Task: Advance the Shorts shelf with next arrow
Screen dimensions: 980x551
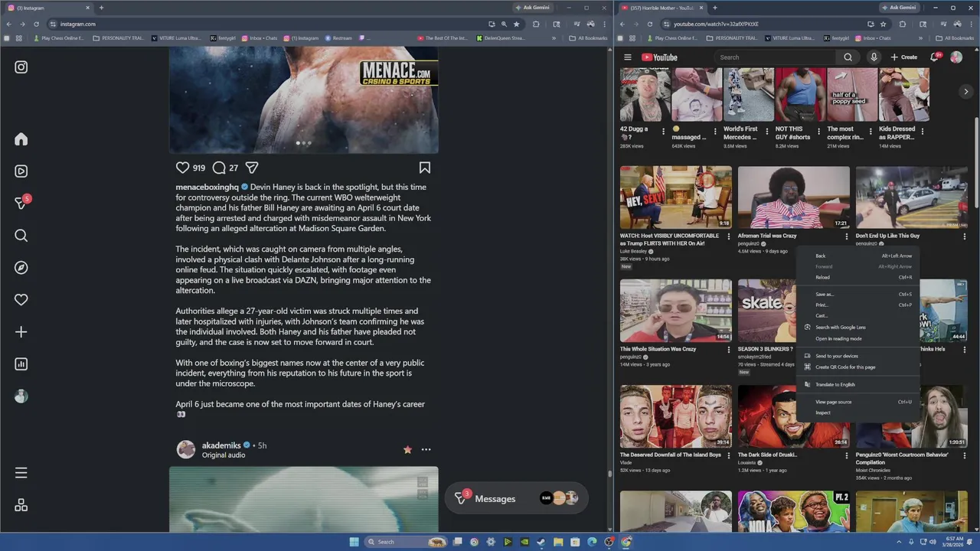Action: click(x=965, y=92)
